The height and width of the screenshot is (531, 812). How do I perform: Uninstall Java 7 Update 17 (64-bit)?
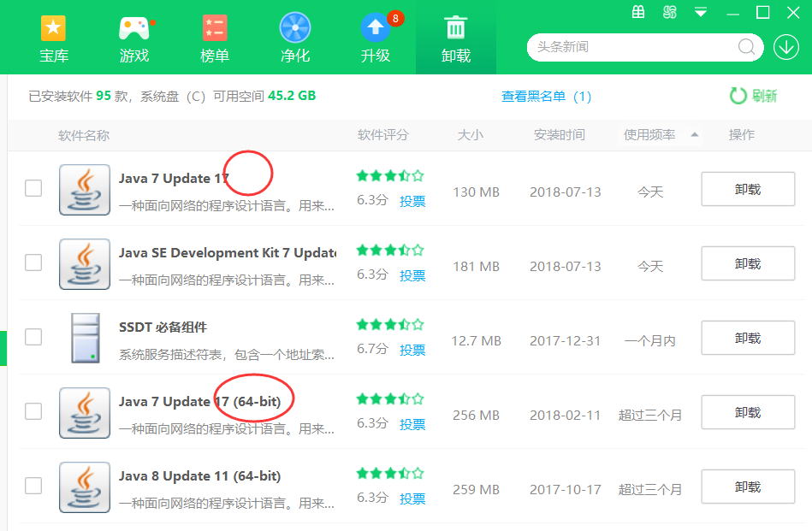(748, 412)
